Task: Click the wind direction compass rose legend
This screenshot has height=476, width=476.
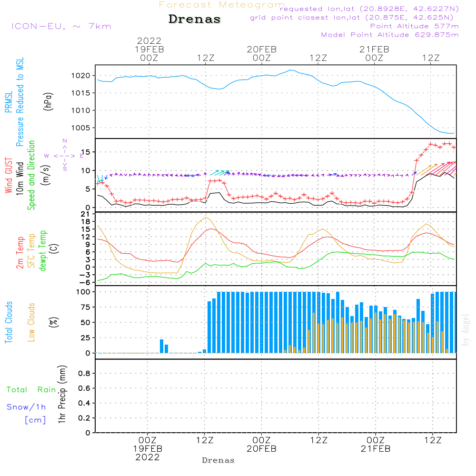Action: [x=64, y=156]
